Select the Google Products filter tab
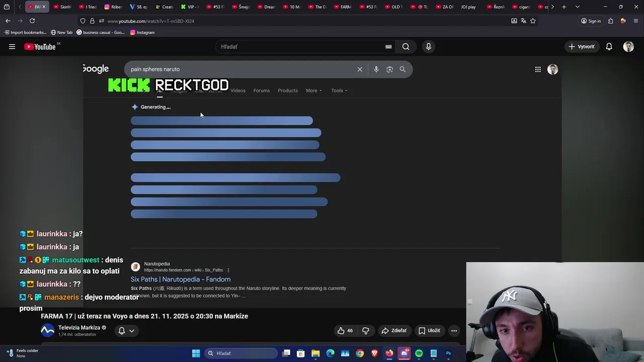This screenshot has width=644, height=362. pos(288,90)
